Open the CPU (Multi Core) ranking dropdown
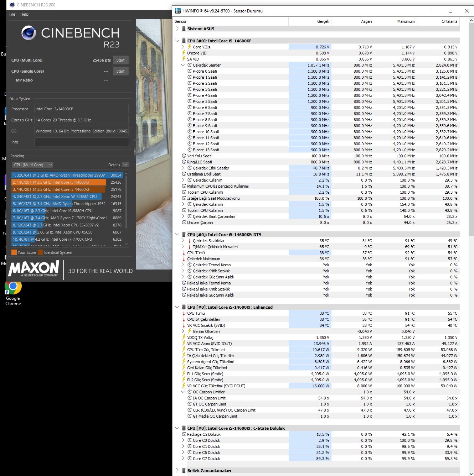The image size is (474, 476). (x=33, y=165)
